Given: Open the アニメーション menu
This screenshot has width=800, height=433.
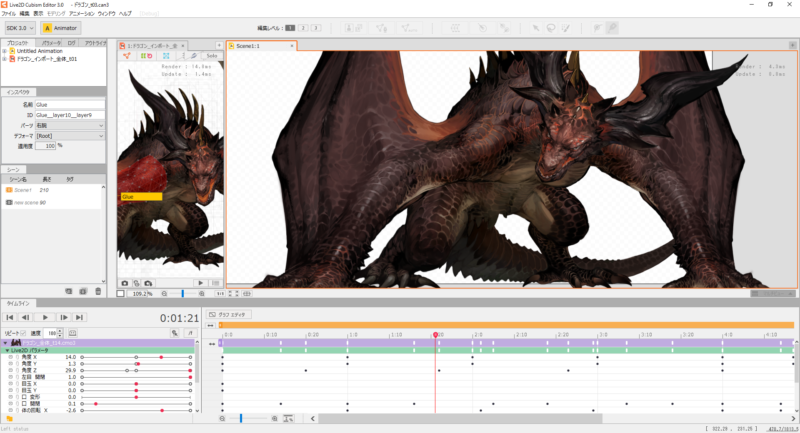Looking at the screenshot, I should pyautogui.click(x=82, y=13).
